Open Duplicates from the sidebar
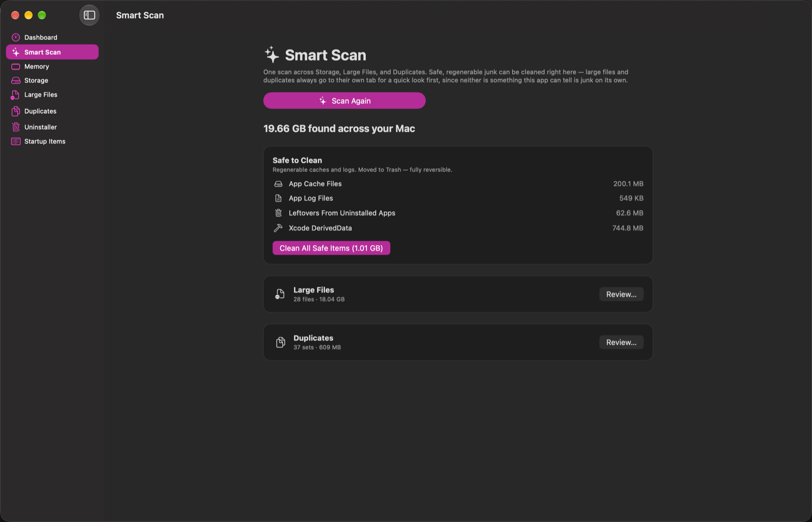812x522 pixels. tap(52, 111)
